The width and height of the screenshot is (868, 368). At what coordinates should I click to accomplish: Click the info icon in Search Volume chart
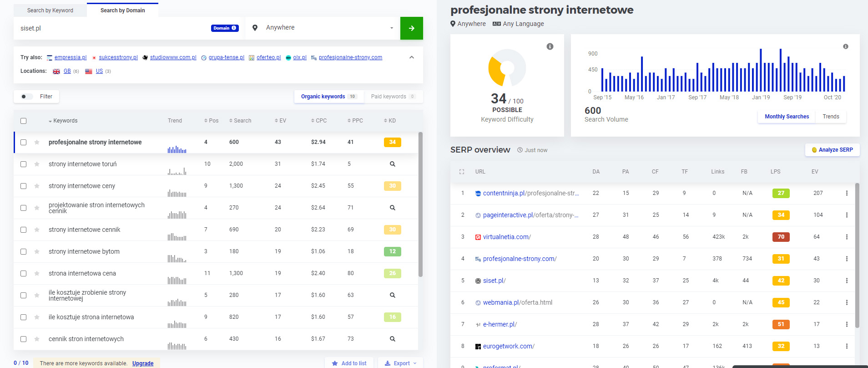pos(846,46)
